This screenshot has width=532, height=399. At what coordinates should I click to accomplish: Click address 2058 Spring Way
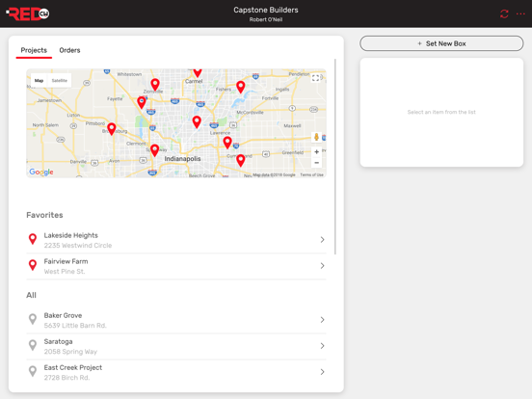70,352
